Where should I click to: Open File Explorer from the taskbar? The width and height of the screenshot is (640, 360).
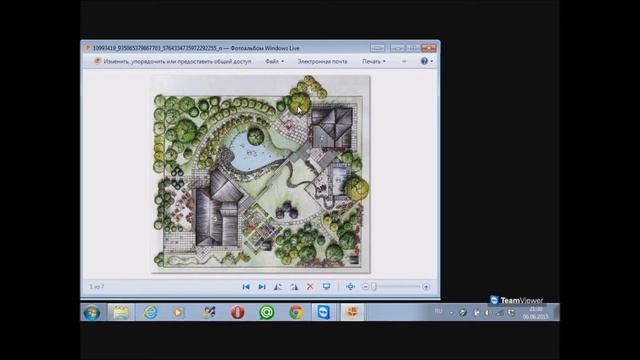pos(121,313)
